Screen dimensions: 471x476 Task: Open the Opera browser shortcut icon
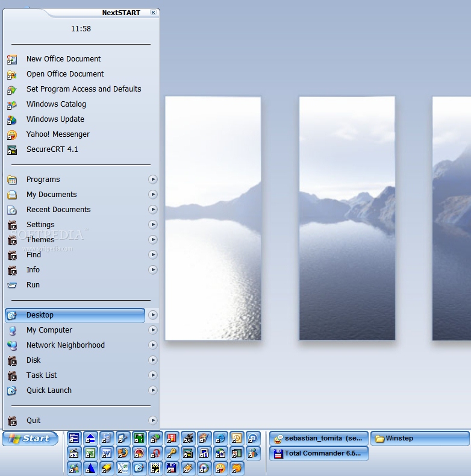coord(155,453)
